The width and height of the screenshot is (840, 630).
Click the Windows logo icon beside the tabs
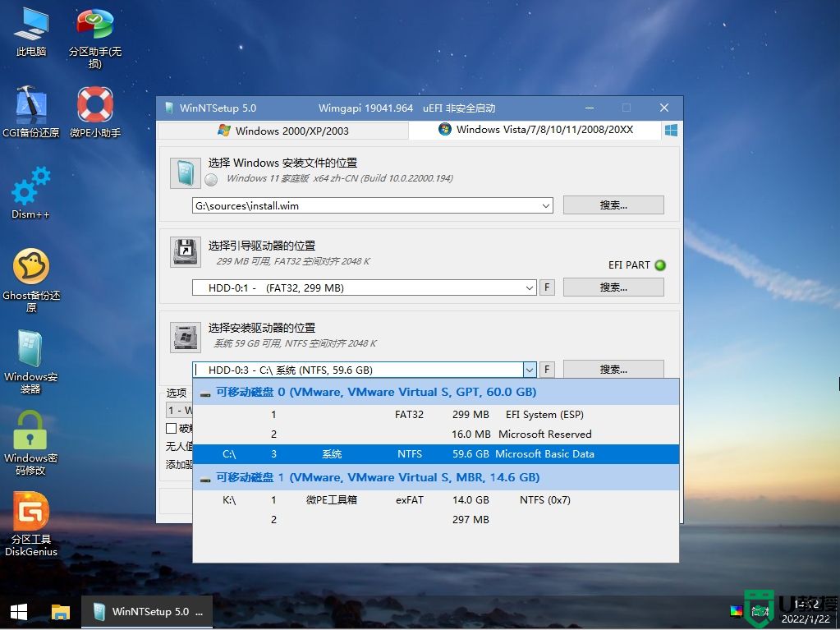(x=671, y=129)
